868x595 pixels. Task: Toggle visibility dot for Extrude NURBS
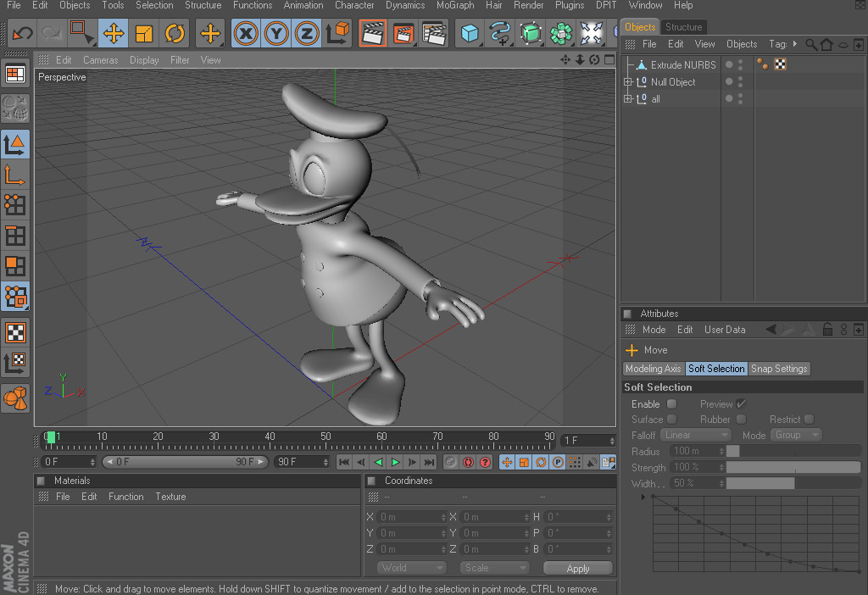[729, 64]
